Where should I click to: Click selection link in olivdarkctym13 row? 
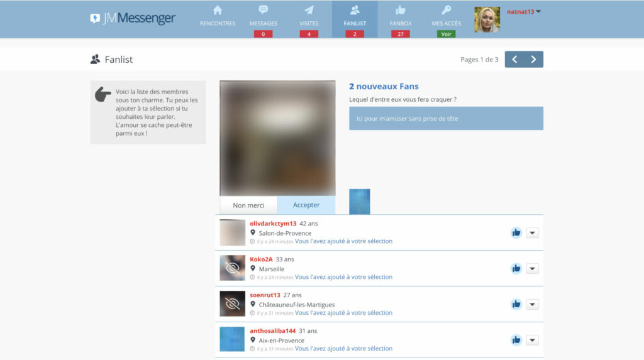click(x=343, y=241)
